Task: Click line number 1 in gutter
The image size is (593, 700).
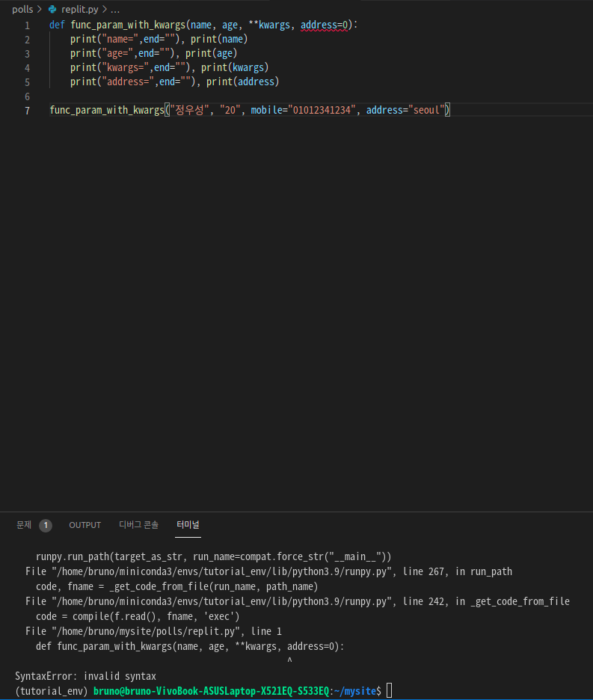Action: coord(27,25)
